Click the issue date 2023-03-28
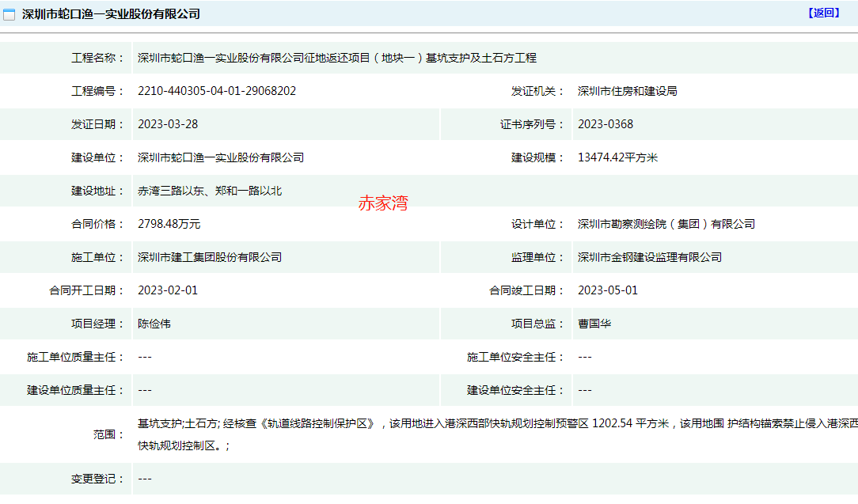 click(x=167, y=124)
